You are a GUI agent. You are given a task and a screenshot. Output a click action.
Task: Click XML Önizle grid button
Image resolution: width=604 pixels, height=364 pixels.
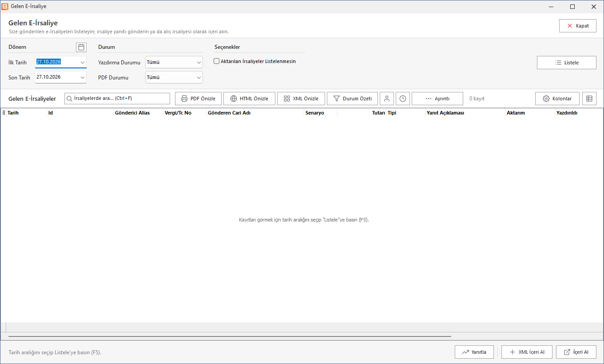coord(301,99)
